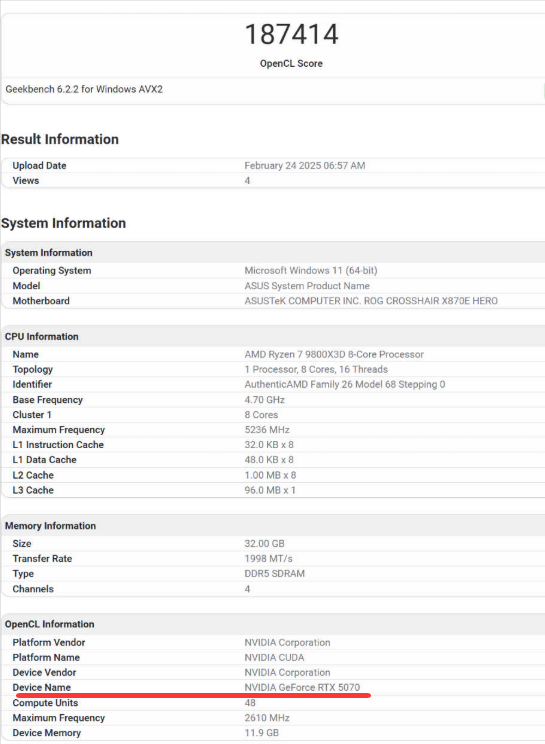545x744 pixels.
Task: Click the L1 Instruction Cache label
Action: [x=58, y=445]
